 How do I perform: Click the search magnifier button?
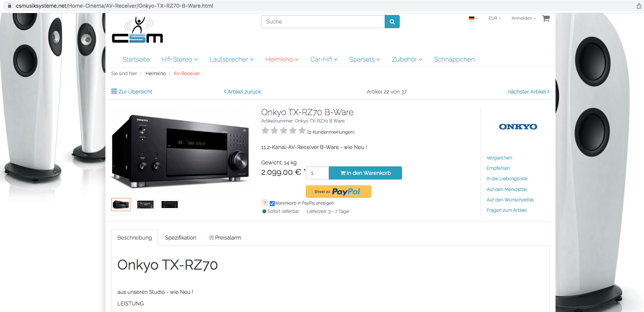(392, 22)
